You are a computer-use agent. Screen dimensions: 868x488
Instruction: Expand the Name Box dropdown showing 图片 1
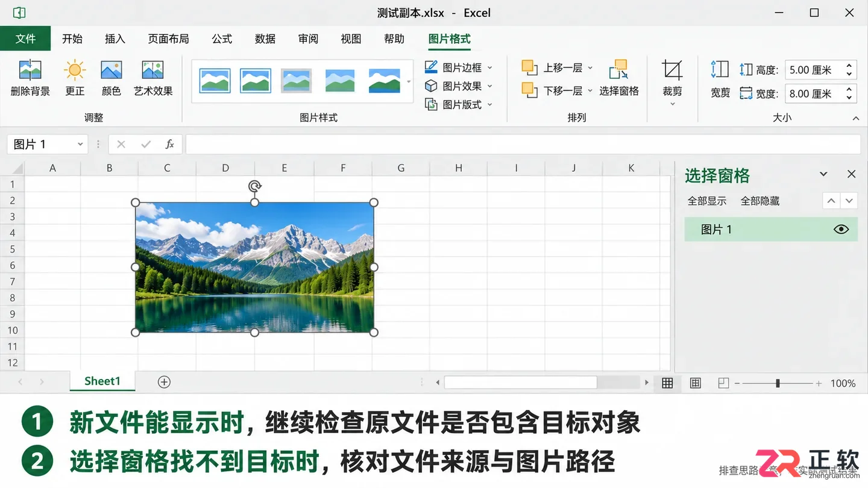click(x=80, y=145)
